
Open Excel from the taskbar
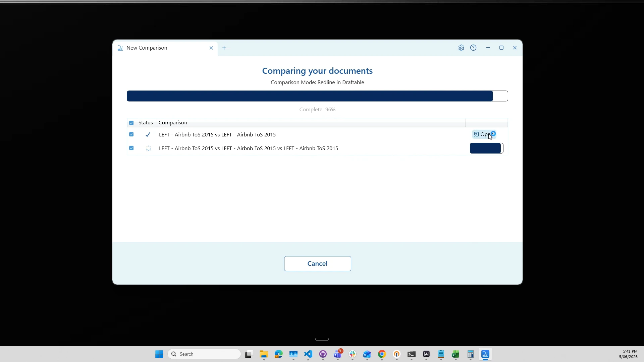(456, 354)
